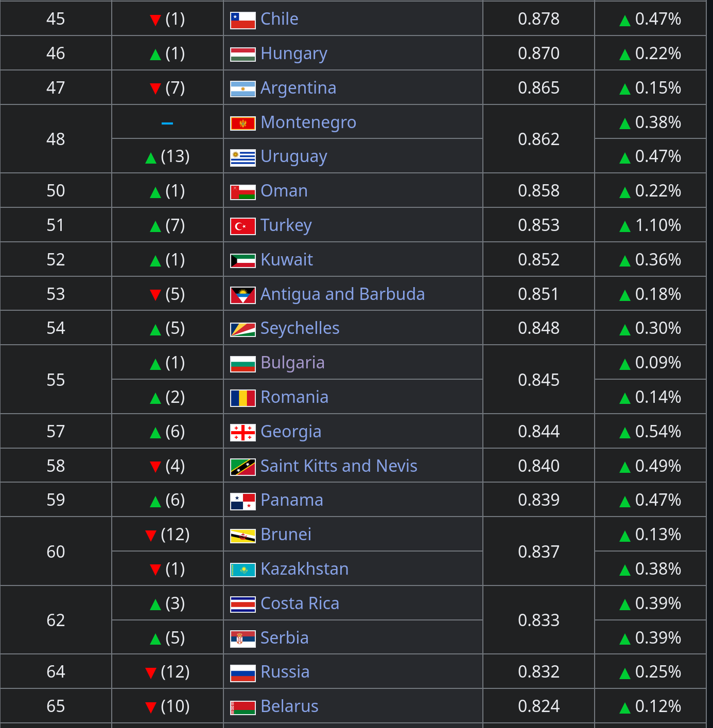Open the Brunei link

286,535
